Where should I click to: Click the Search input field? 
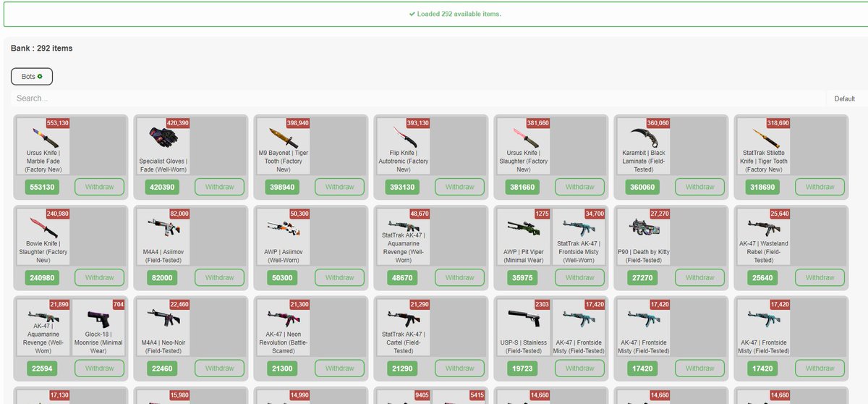(x=418, y=98)
